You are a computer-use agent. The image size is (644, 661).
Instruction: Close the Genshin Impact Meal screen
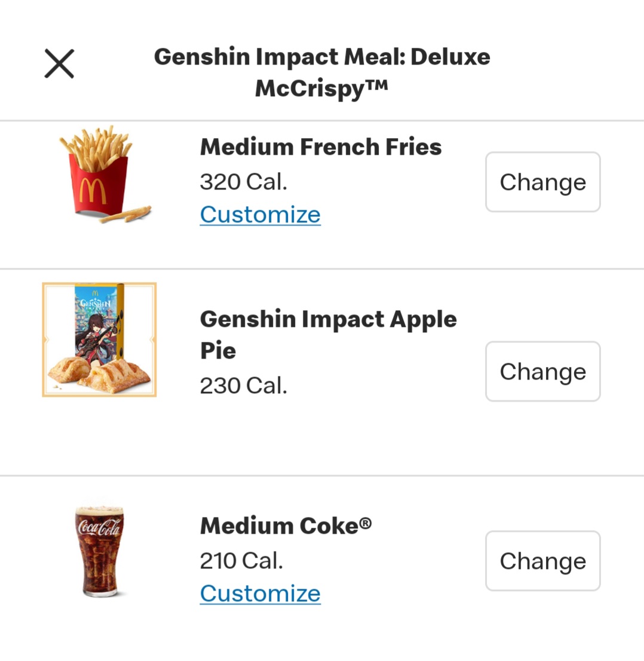(59, 64)
